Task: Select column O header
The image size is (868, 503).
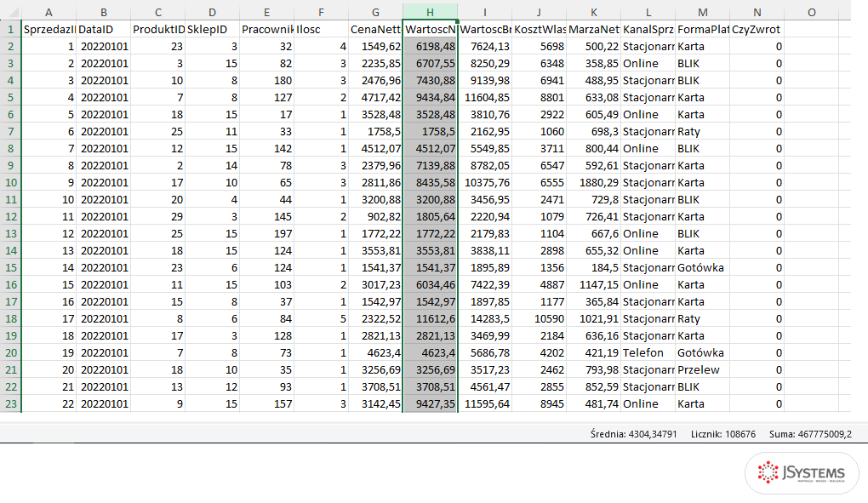Action: pyautogui.click(x=812, y=12)
